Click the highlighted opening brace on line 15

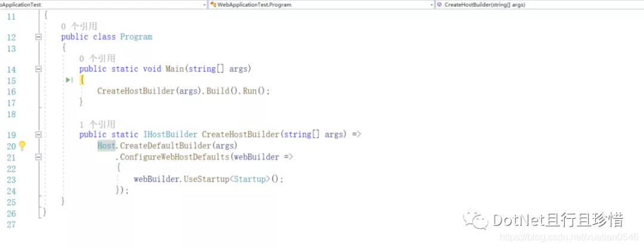[x=82, y=80]
